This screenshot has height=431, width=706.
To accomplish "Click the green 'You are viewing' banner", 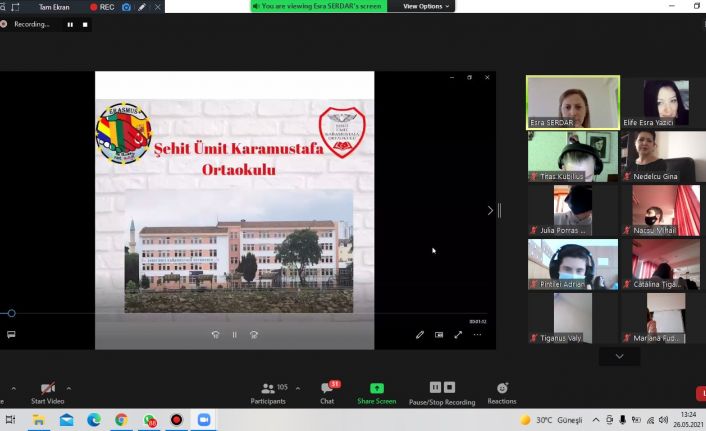I will [x=319, y=6].
